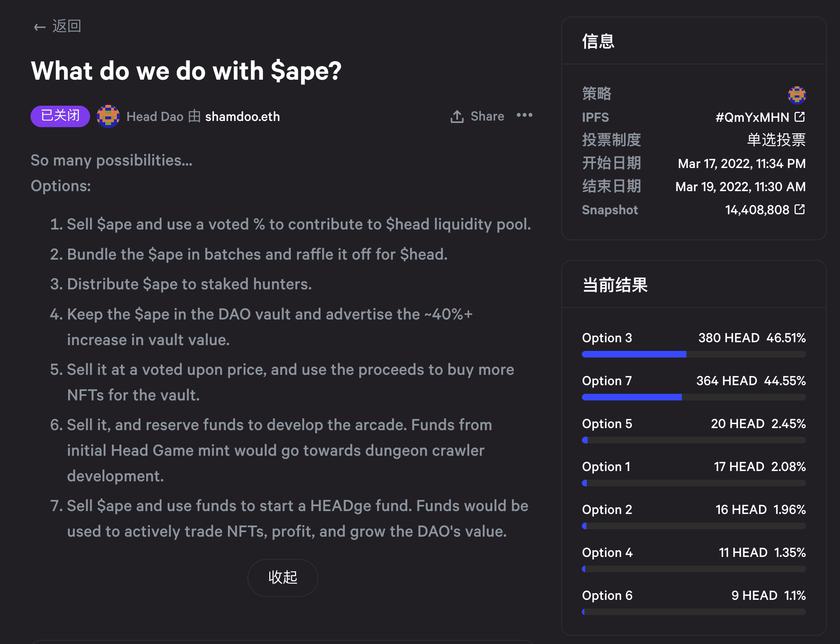Image resolution: width=840 pixels, height=644 pixels.
Task: Click the Share button label
Action: 487,116
